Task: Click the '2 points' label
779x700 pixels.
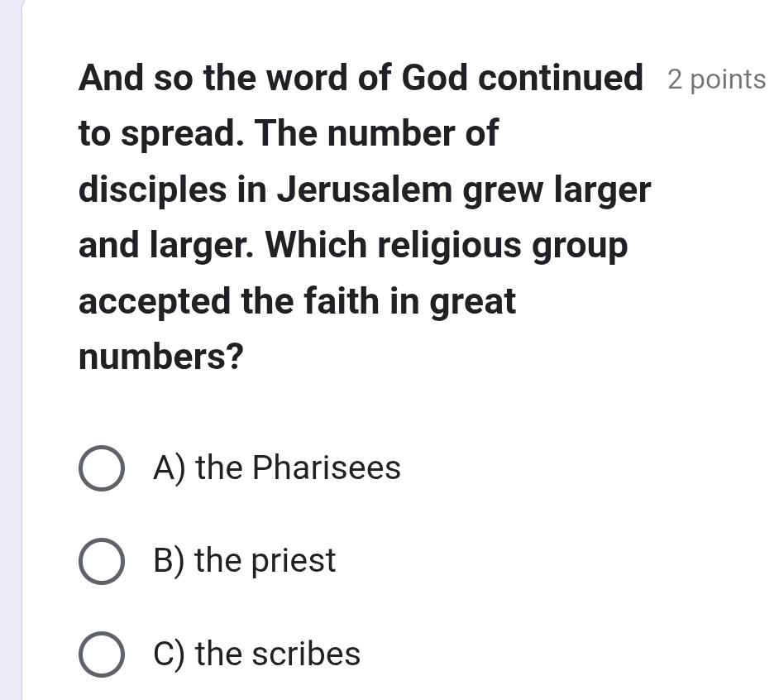Action: coord(715,79)
